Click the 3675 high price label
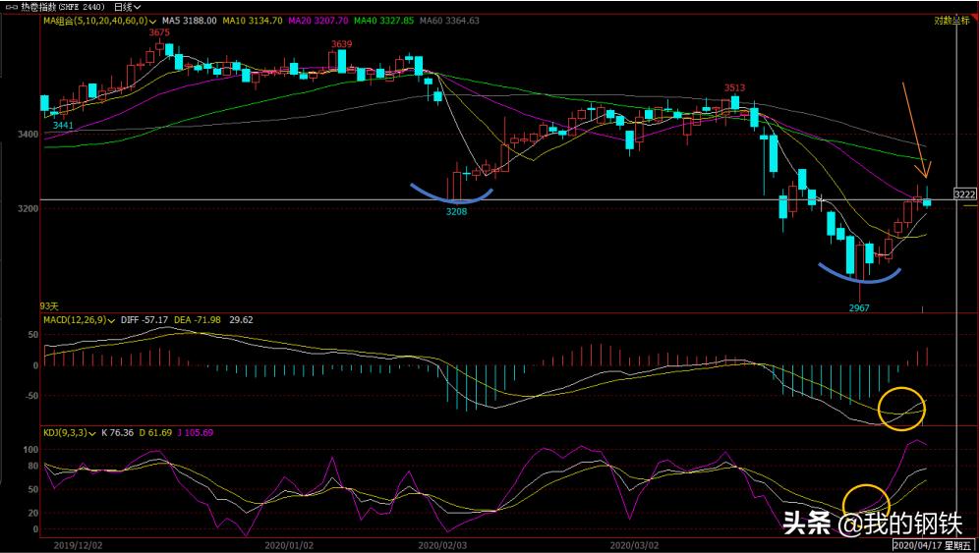The width and height of the screenshot is (980, 553). [x=159, y=32]
